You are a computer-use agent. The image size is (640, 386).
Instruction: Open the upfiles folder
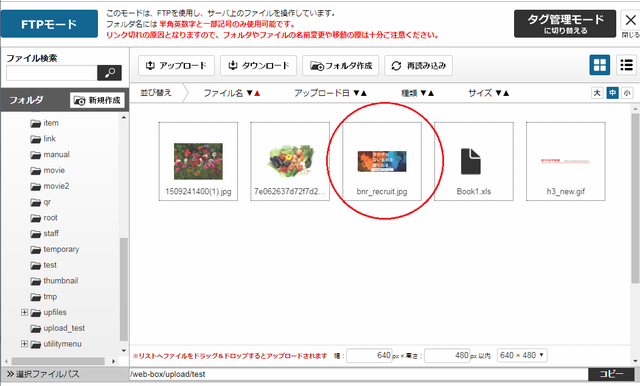point(49,313)
